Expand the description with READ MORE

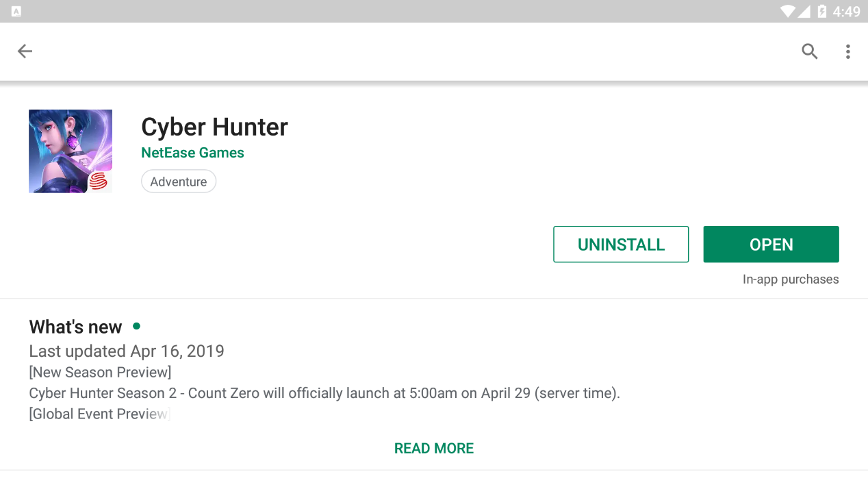coord(433,448)
